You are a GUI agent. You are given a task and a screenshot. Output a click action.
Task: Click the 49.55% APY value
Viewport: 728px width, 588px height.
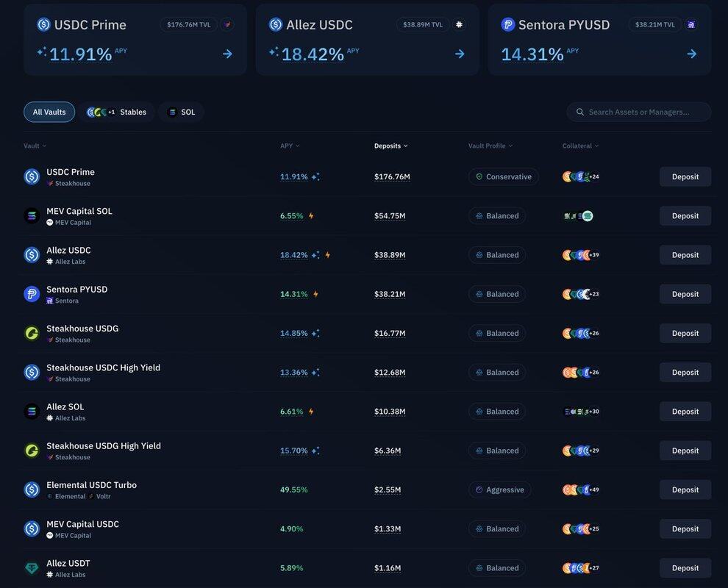point(294,490)
